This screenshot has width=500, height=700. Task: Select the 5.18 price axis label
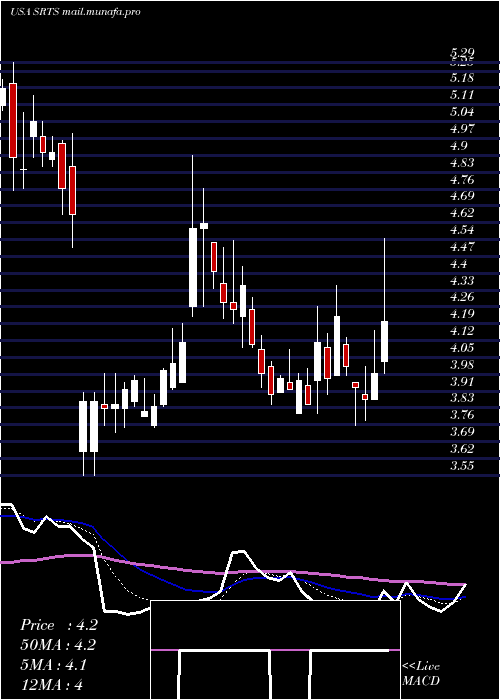[x=462, y=78]
